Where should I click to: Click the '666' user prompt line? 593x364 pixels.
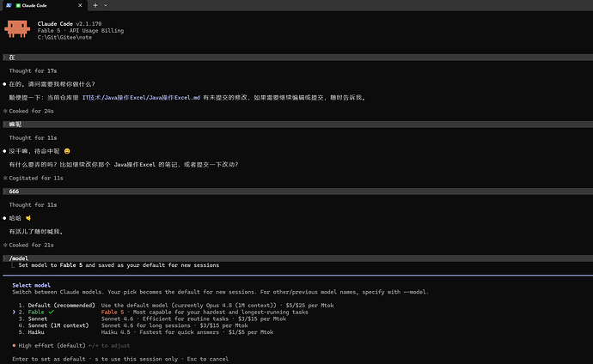(297, 191)
